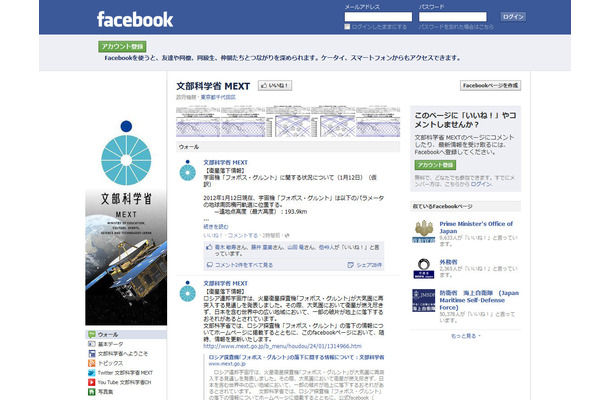Open the first photo strip thumbnail
This screenshot has height=400, width=610.
pyautogui.click(x=198, y=121)
